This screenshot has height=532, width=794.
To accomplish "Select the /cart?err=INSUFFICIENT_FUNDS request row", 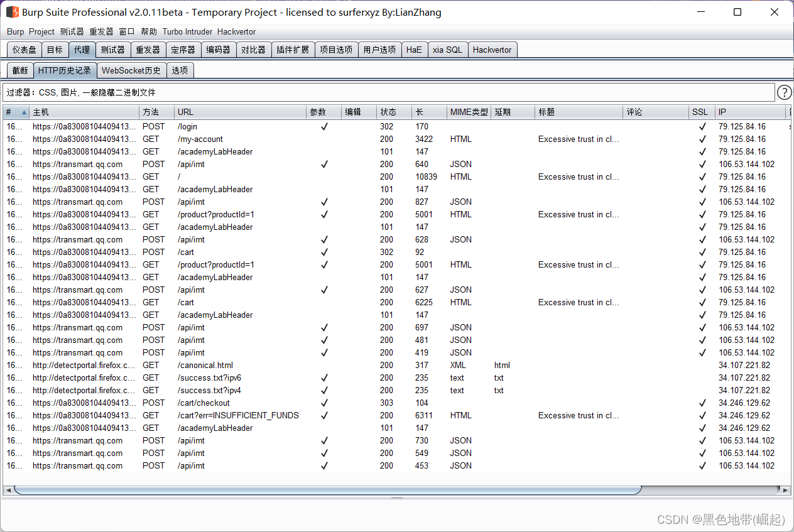I will [x=396, y=415].
